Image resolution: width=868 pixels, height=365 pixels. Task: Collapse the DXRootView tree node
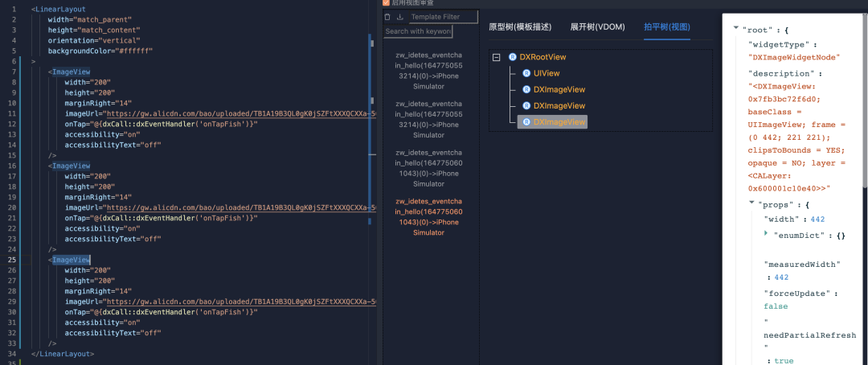coord(496,57)
